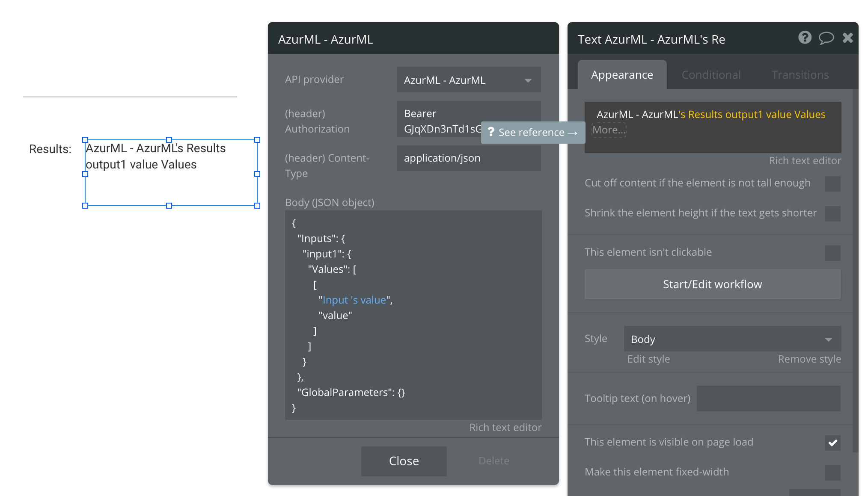The width and height of the screenshot is (868, 496).
Task: Uncheck element visible on page load
Action: pyautogui.click(x=832, y=443)
